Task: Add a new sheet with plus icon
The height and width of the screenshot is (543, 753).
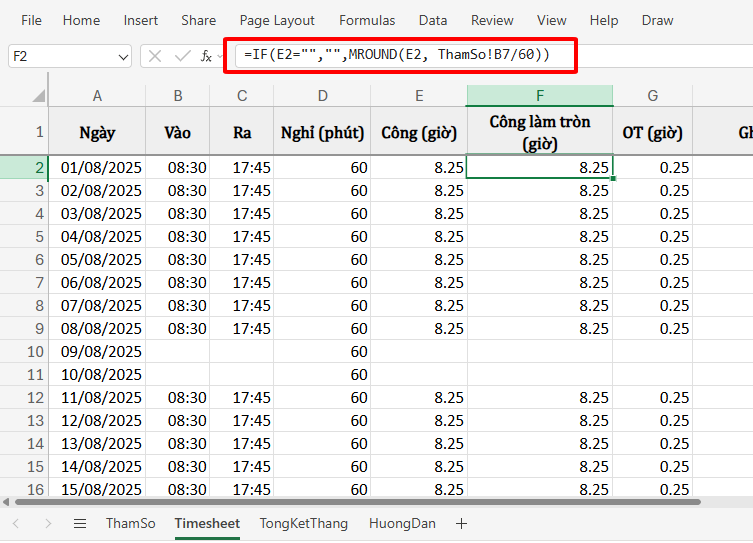Action: pyautogui.click(x=461, y=523)
